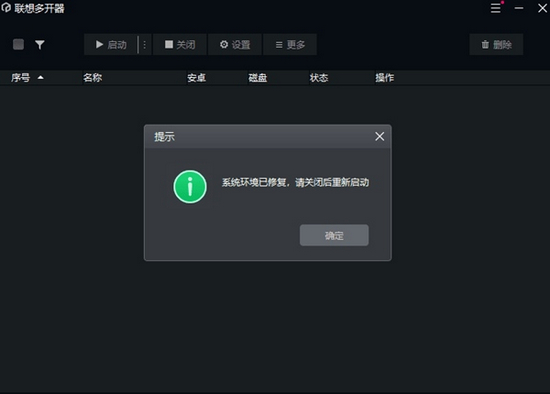The image size is (550, 394).
Task: Click the 安卓 column header
Action: point(196,78)
